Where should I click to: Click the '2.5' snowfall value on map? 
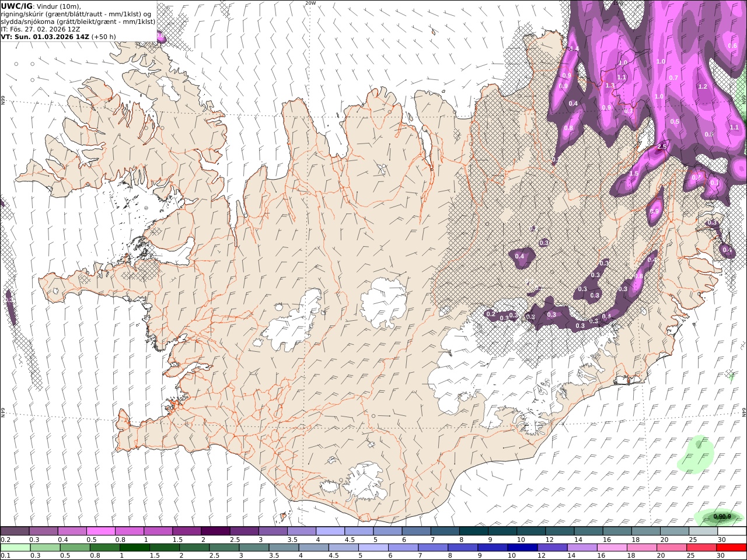tap(662, 146)
